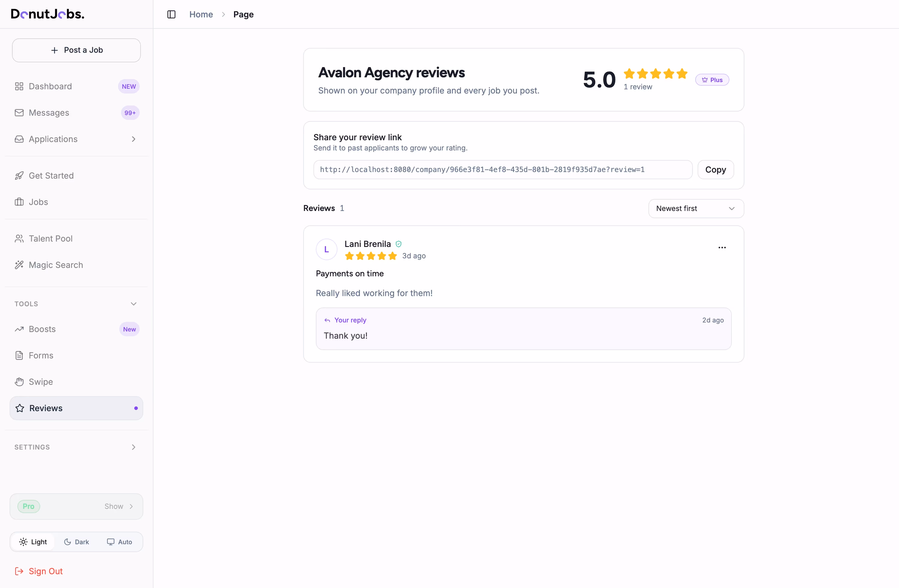Copy the review link

coord(715,170)
